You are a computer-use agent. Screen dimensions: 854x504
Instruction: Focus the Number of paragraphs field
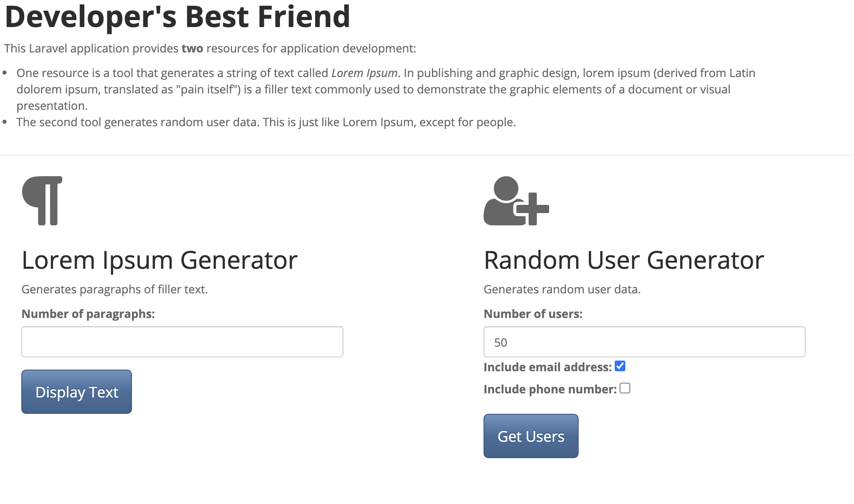pos(182,342)
